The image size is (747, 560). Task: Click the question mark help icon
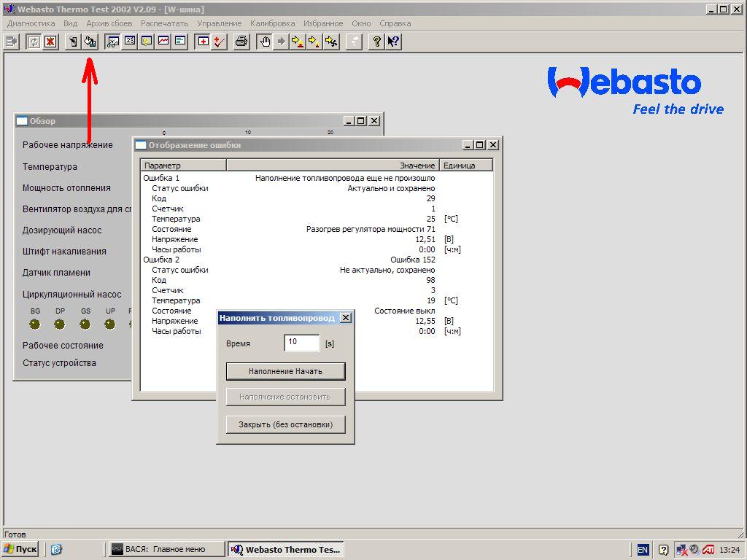coord(376,42)
